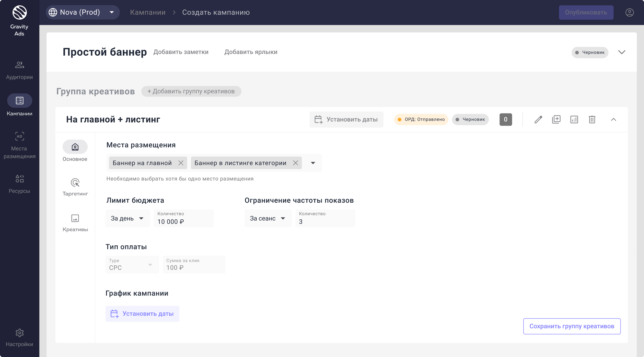Go to Места размещения sidebar section
This screenshot has height=357, width=644.
click(19, 145)
